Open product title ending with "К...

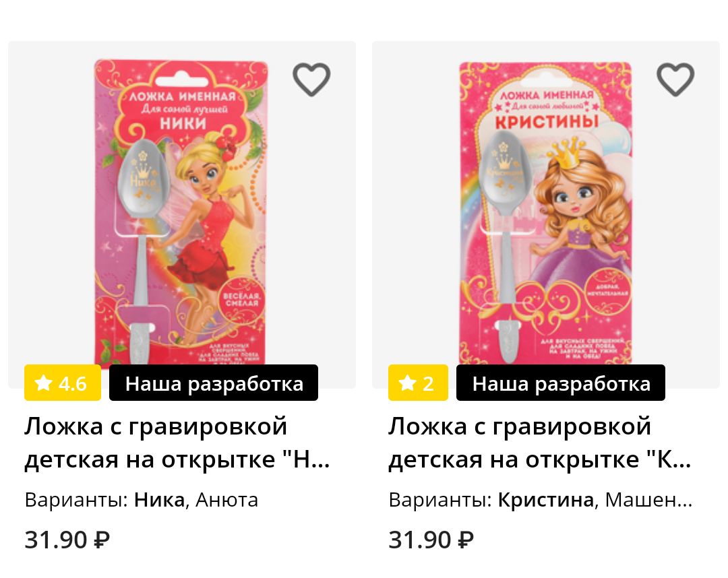pyautogui.click(x=540, y=443)
